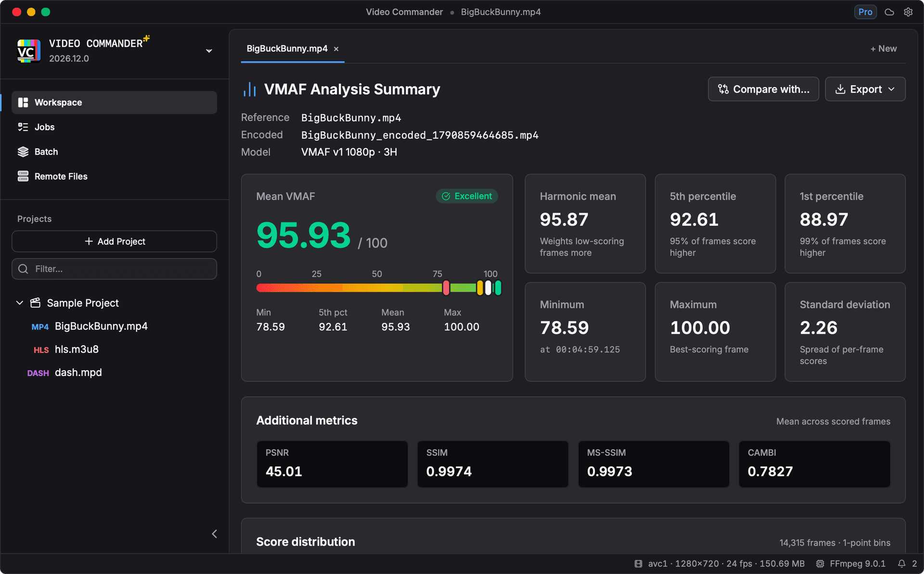Click the SSIM 0.9974 metric

point(493,464)
